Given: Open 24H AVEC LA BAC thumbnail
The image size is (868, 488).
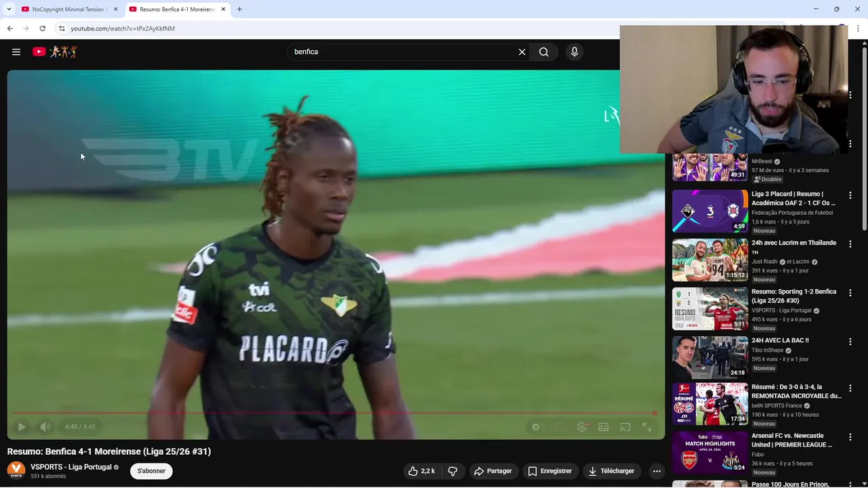Looking at the screenshot, I should (x=710, y=358).
